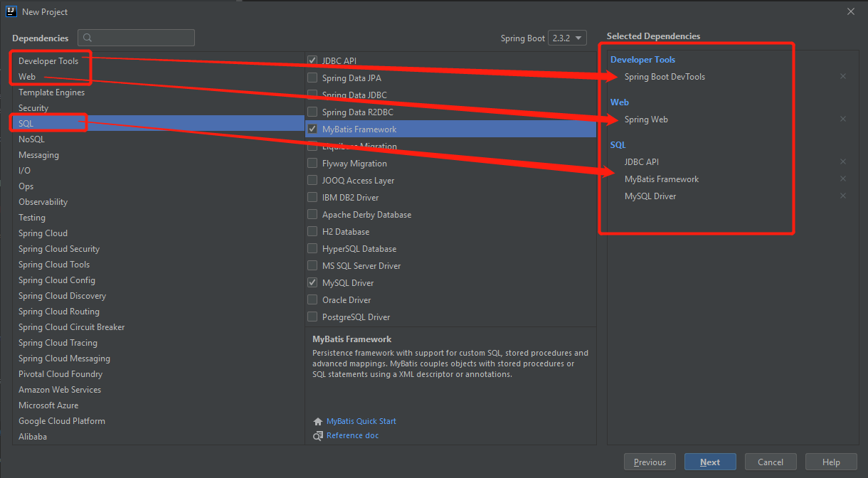Click the reference doc icon
This screenshot has height=478, width=868.
click(x=318, y=435)
